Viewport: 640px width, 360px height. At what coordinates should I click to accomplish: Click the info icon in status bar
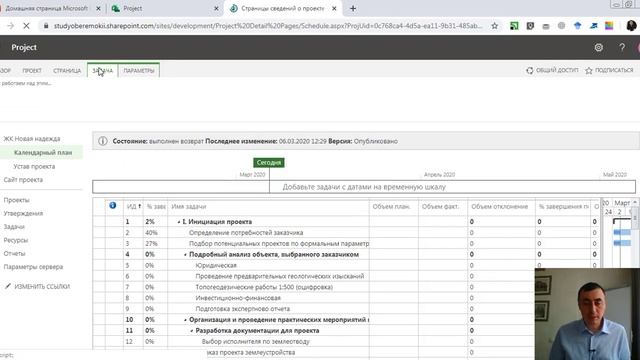[x=102, y=141]
